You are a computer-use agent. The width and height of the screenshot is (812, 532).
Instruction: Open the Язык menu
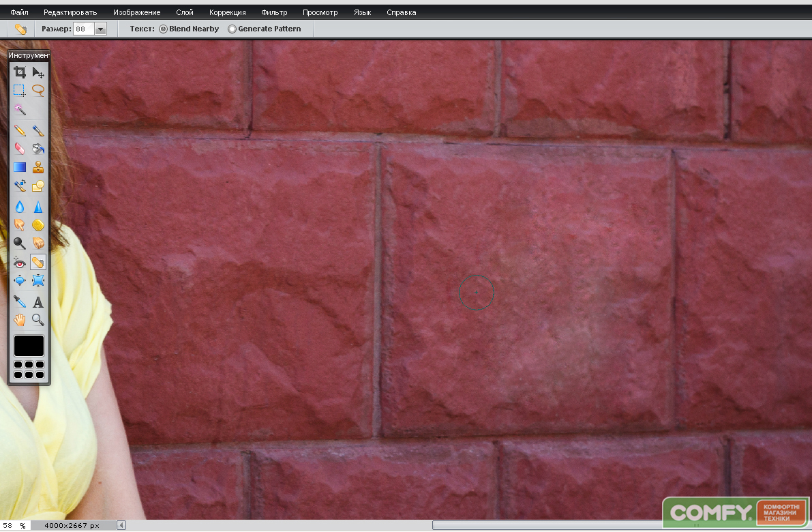coord(363,12)
